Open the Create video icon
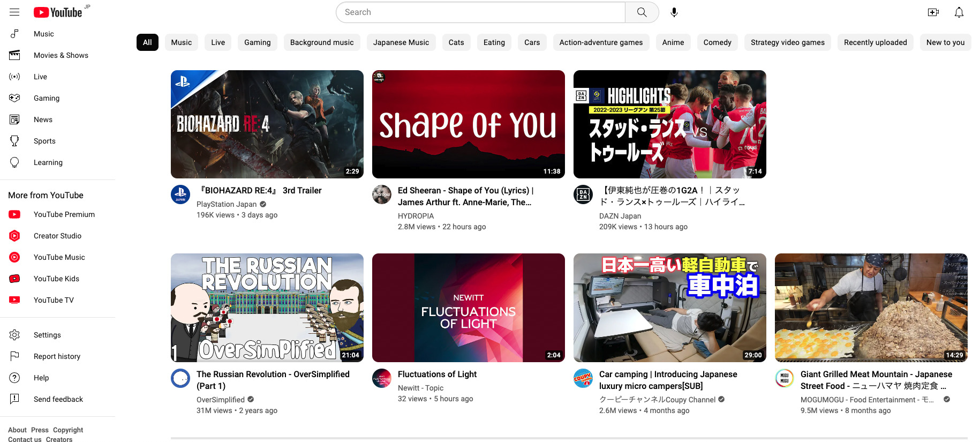The image size is (980, 442). pos(933,12)
